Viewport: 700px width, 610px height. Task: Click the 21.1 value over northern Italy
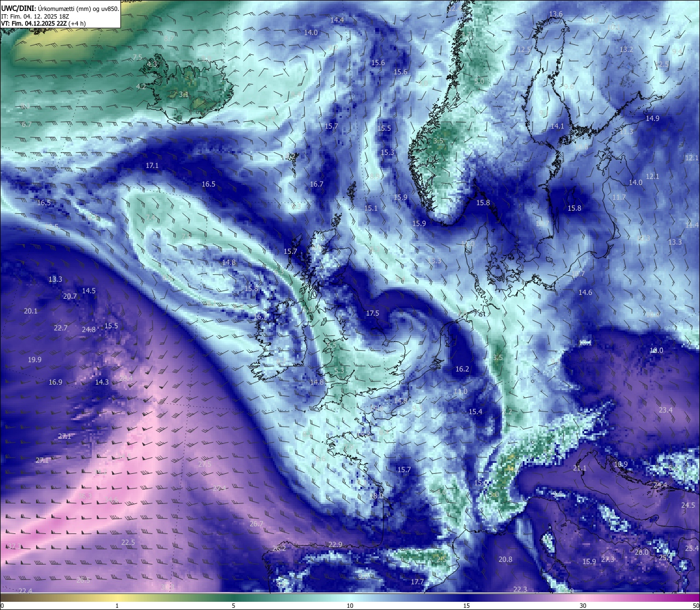pyautogui.click(x=580, y=469)
